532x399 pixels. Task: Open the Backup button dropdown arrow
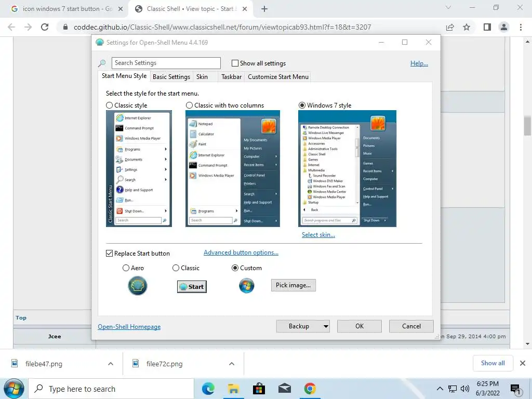coord(326,326)
